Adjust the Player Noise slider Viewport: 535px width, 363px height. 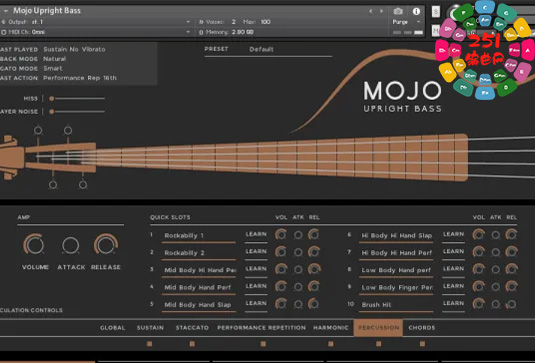(x=77, y=112)
